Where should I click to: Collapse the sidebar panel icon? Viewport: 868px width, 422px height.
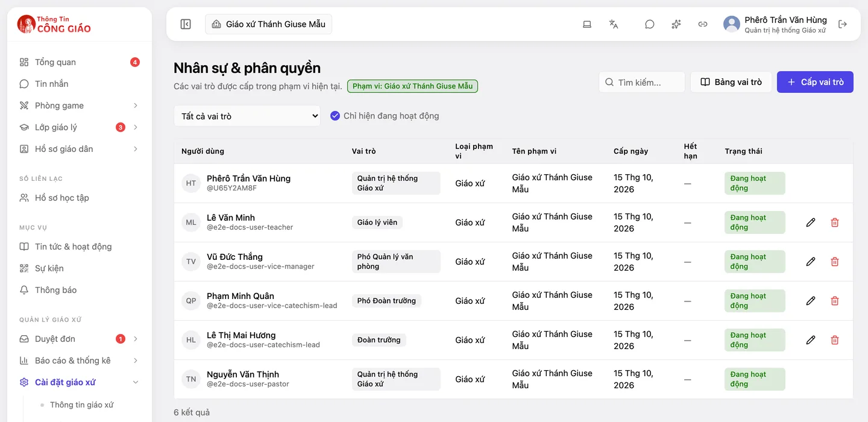click(x=186, y=24)
